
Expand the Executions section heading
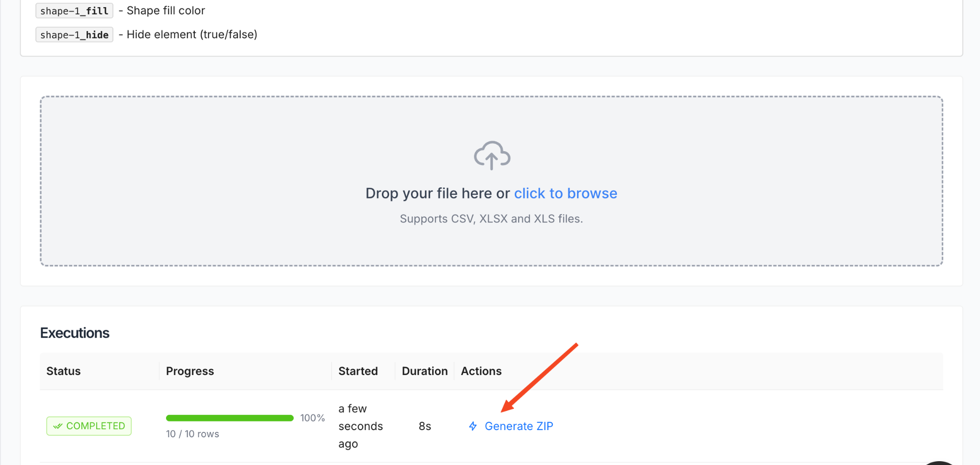pyautogui.click(x=75, y=332)
